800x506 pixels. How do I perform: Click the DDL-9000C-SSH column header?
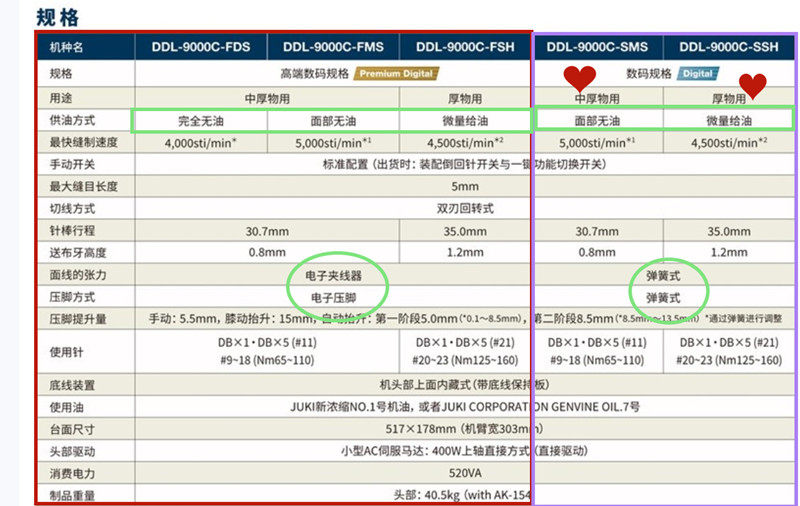[729, 47]
